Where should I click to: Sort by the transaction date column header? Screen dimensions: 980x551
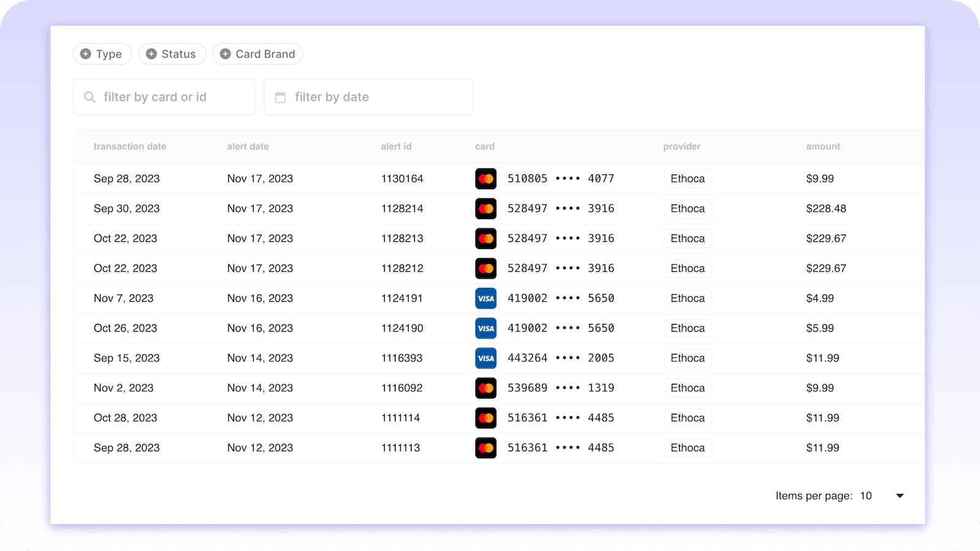tap(130, 146)
